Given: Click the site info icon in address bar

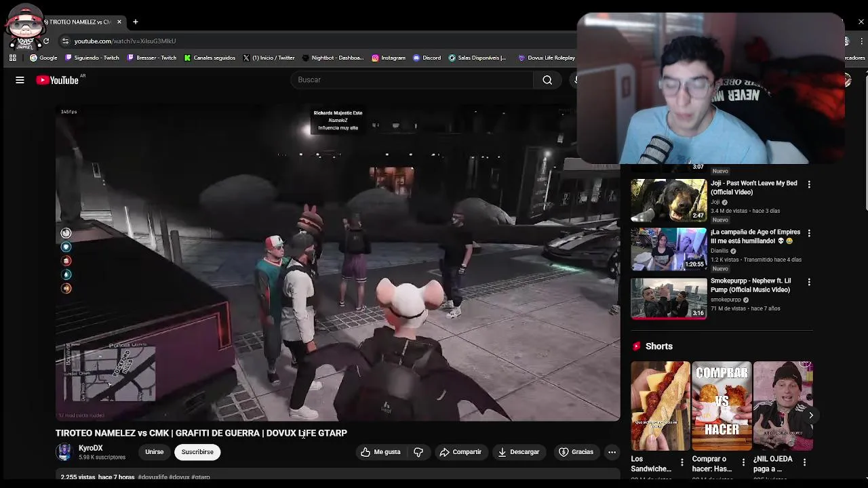Looking at the screenshot, I should (x=65, y=41).
